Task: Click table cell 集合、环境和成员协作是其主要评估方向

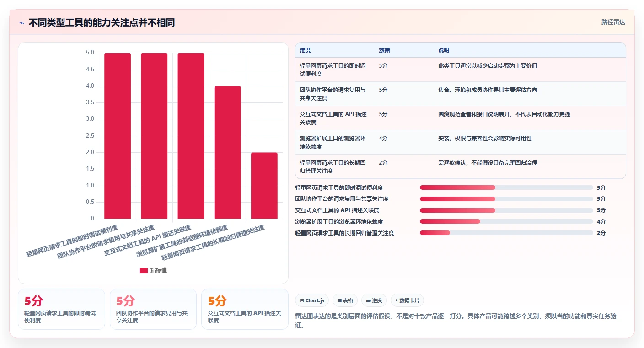Action: [x=488, y=90]
